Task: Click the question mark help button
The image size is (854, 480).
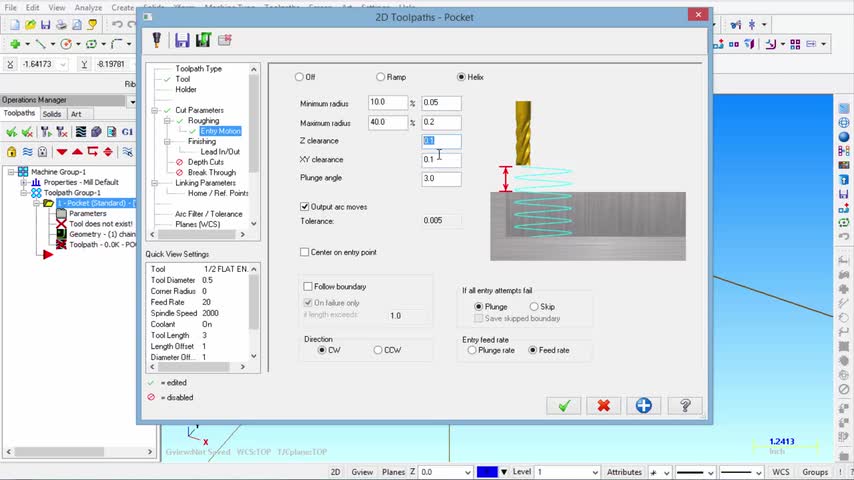Action: coord(685,405)
